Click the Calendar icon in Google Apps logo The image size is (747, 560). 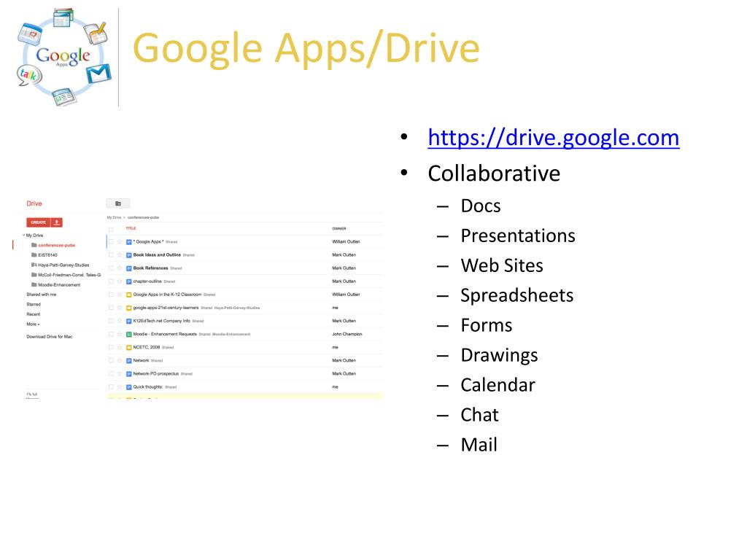[x=30, y=34]
